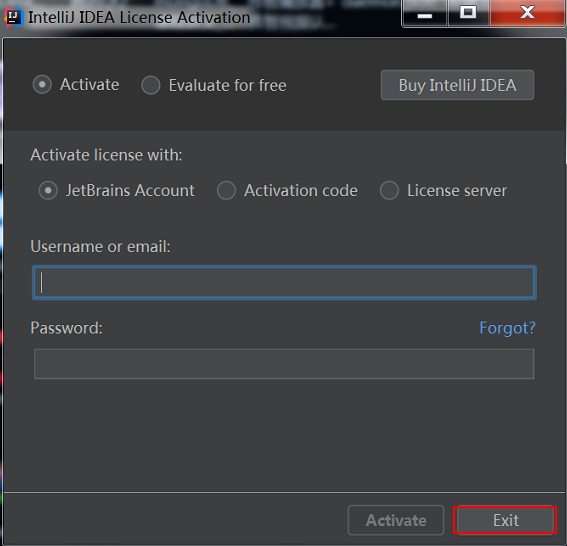The height and width of the screenshot is (546, 567).
Task: Close the License Activation window
Action: point(527,13)
